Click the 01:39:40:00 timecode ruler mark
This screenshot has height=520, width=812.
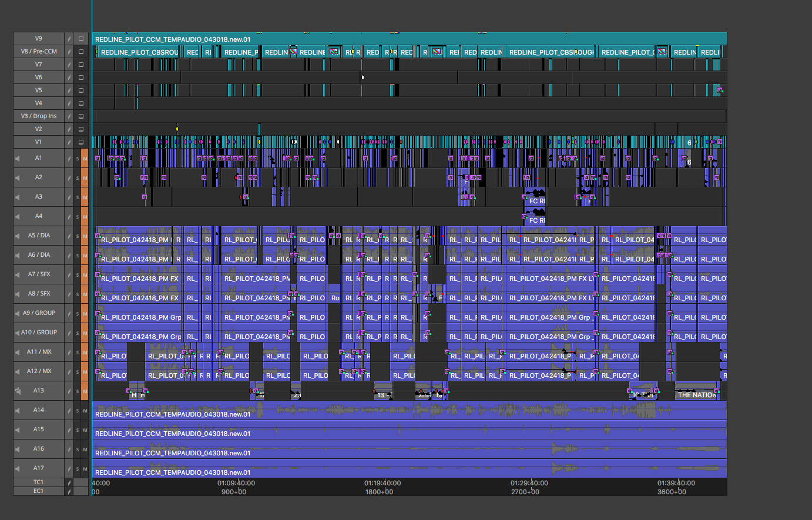click(x=676, y=483)
